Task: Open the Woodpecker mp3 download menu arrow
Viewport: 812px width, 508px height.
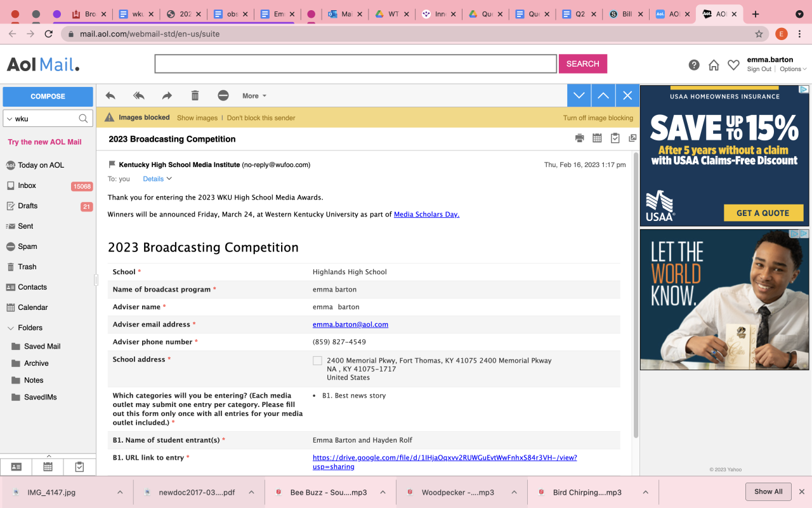Action: pos(514,492)
